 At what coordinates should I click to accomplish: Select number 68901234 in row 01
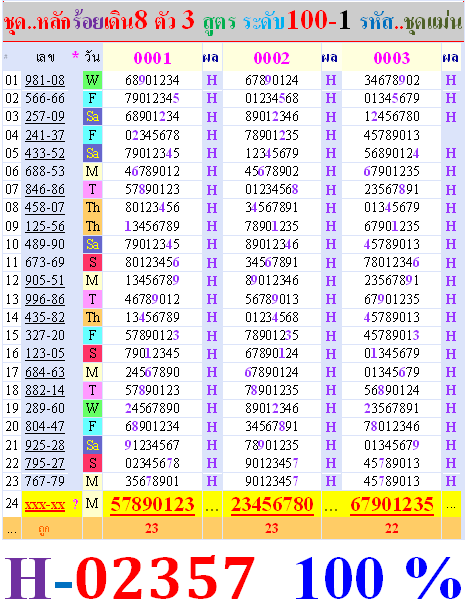(152, 80)
